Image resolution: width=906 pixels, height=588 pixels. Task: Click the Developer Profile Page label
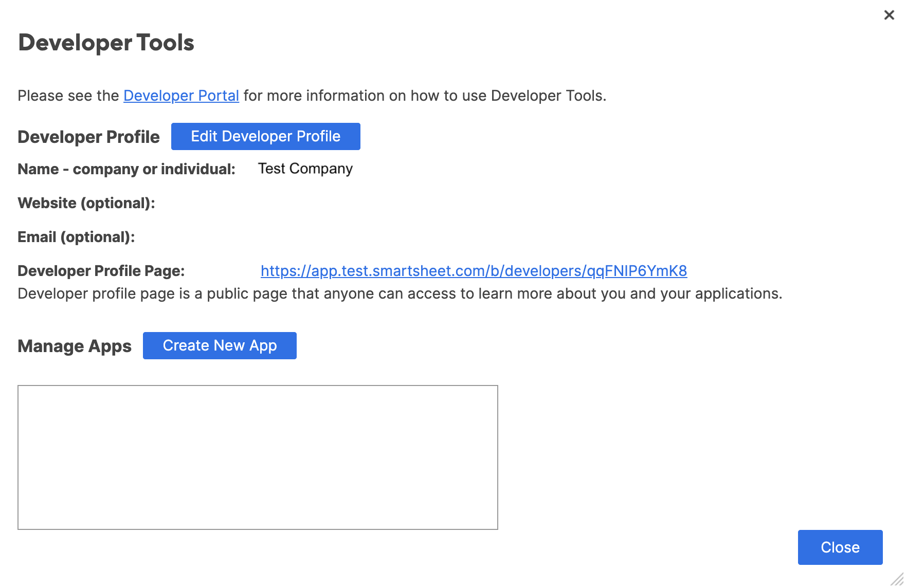pyautogui.click(x=101, y=271)
